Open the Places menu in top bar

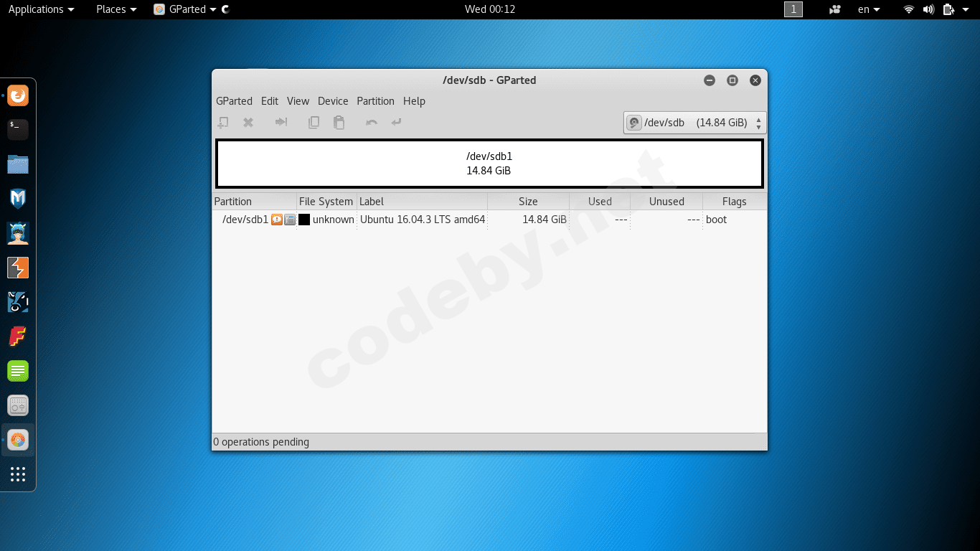pos(116,9)
